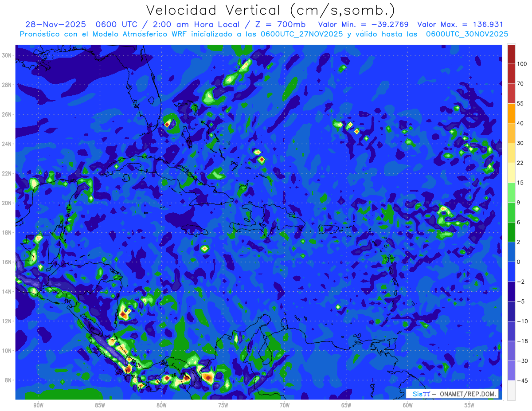Pick the bright blue legend band between 0 and -2
Screen dimensions: 532x411
[511, 272]
